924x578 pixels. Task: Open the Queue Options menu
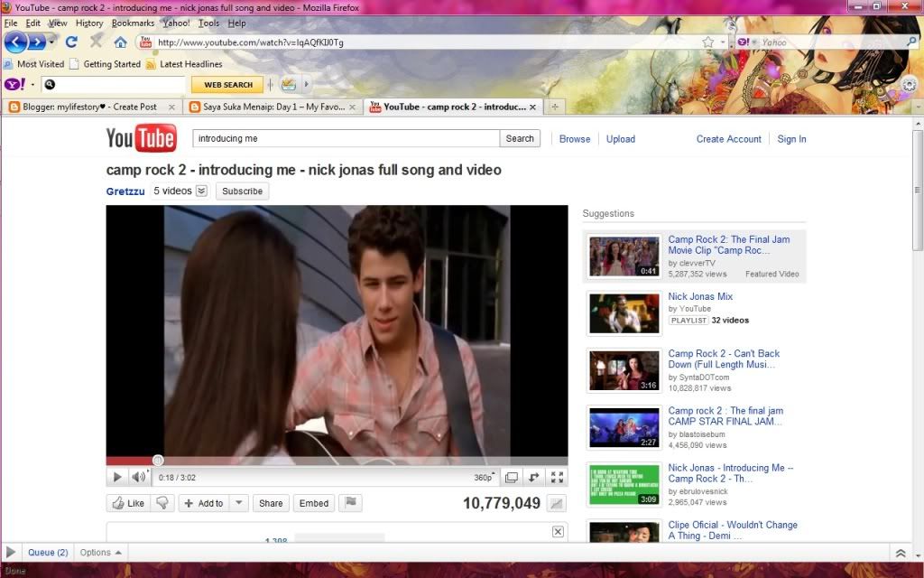101,552
